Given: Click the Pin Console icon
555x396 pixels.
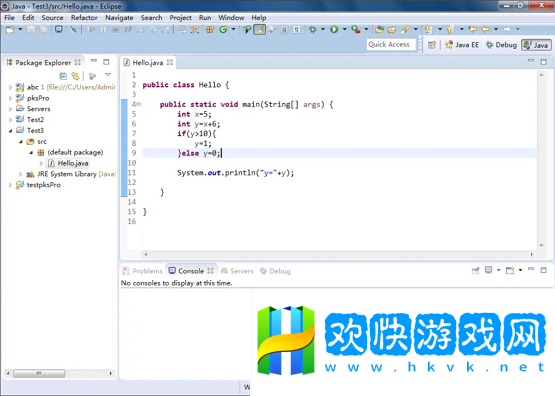Looking at the screenshot, I should tap(475, 270).
